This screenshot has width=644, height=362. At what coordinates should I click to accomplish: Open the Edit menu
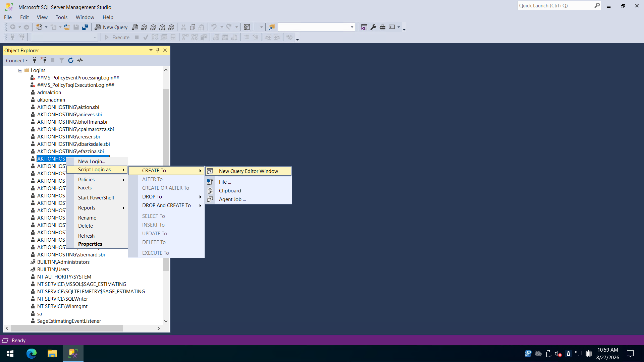coord(24,17)
